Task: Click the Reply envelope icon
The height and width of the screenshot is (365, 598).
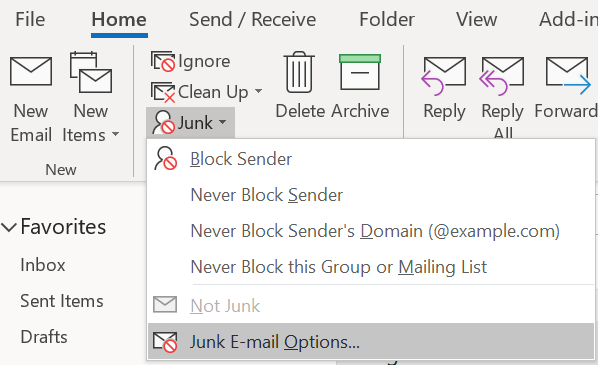Action: coord(444,76)
